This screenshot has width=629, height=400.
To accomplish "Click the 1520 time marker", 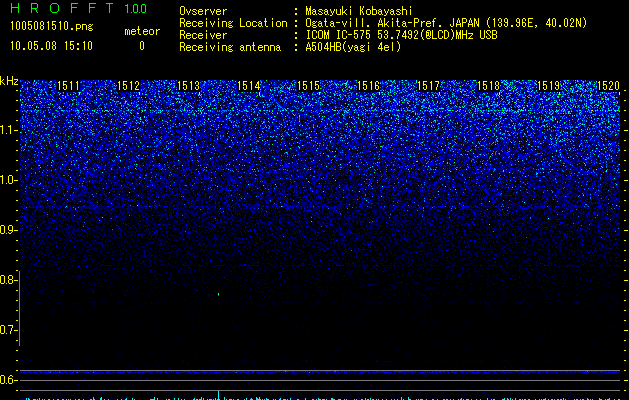I will 609,86.
